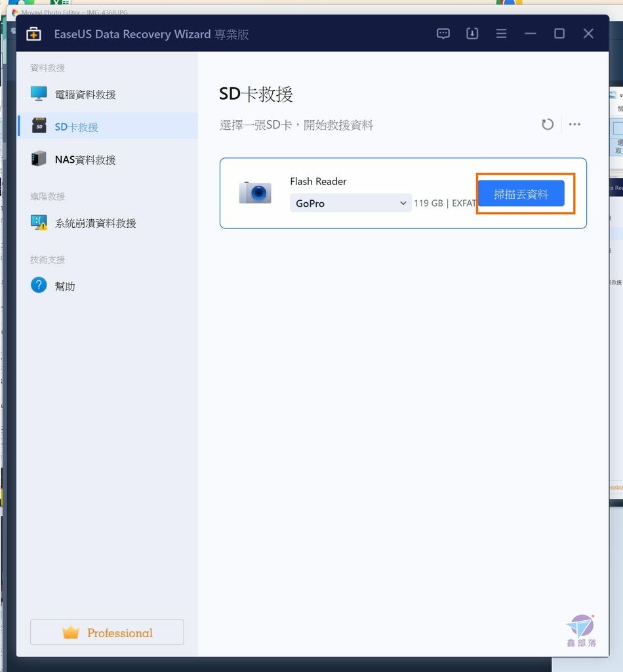Select 電腦資料救援 in the sidebar
Screen dimensions: 623x672
pos(107,94)
